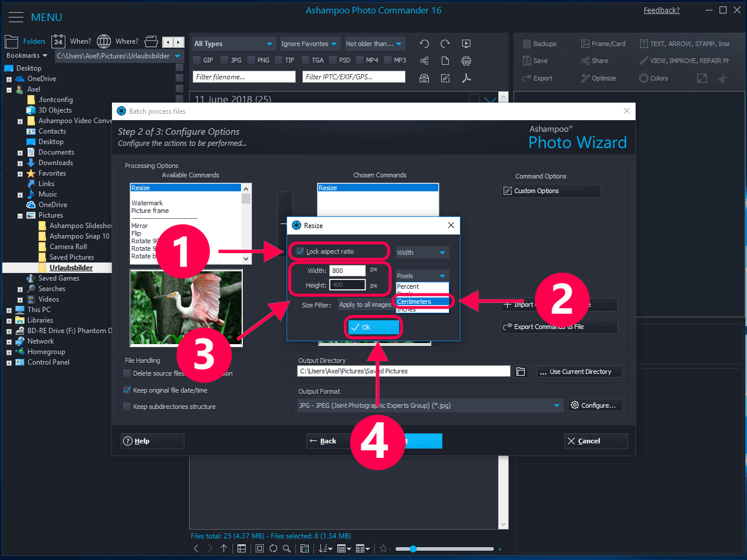The height and width of the screenshot is (560, 747).
Task: Click the fullscreen expand arrows icon
Action: pos(702,78)
